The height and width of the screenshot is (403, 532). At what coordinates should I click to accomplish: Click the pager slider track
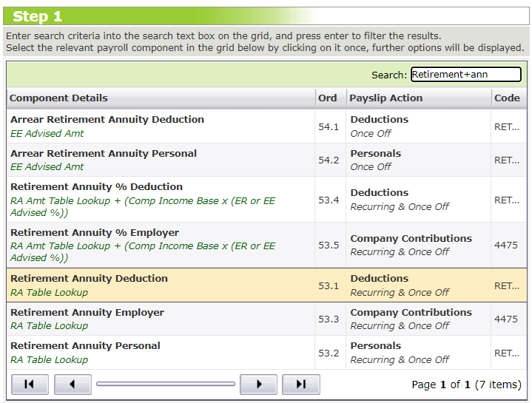tap(165, 385)
